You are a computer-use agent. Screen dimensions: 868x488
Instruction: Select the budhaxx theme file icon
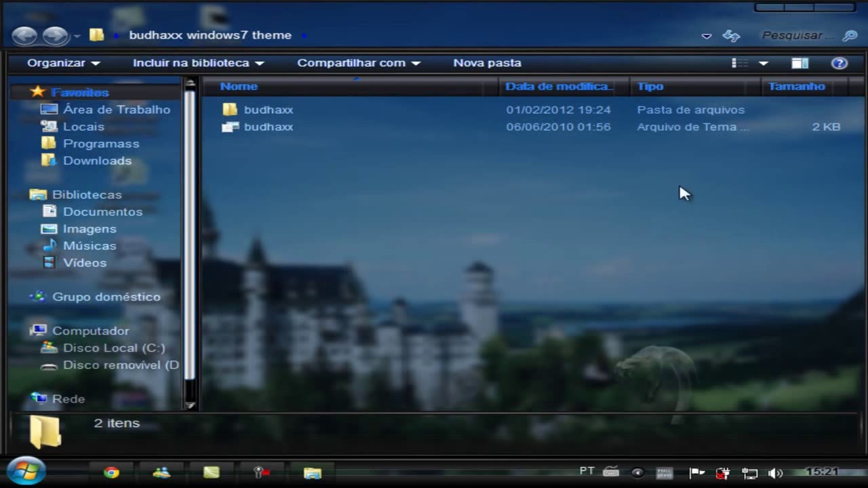[x=231, y=127]
